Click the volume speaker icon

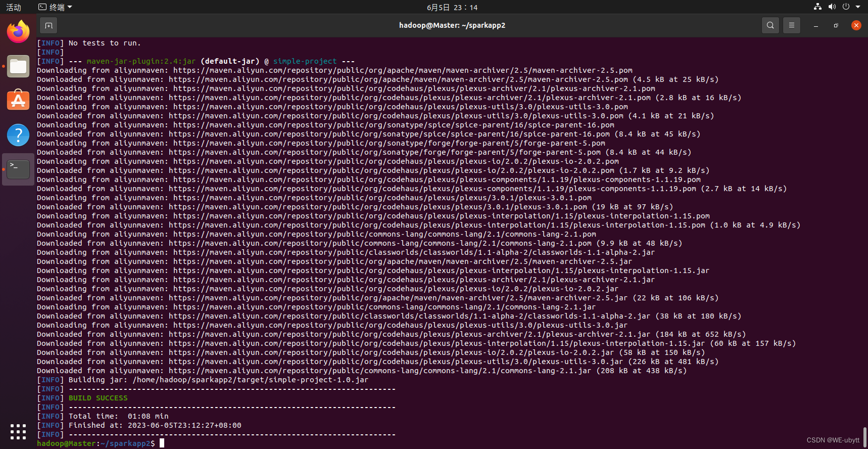(x=832, y=7)
